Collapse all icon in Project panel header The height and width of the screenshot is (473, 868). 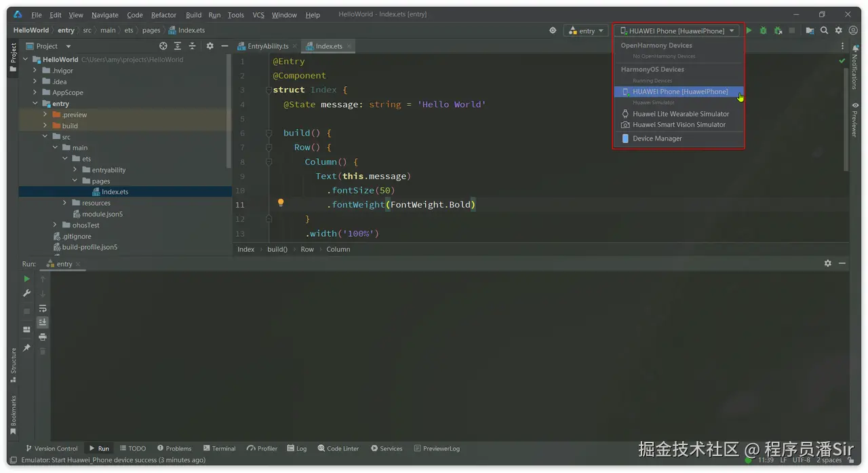(192, 46)
